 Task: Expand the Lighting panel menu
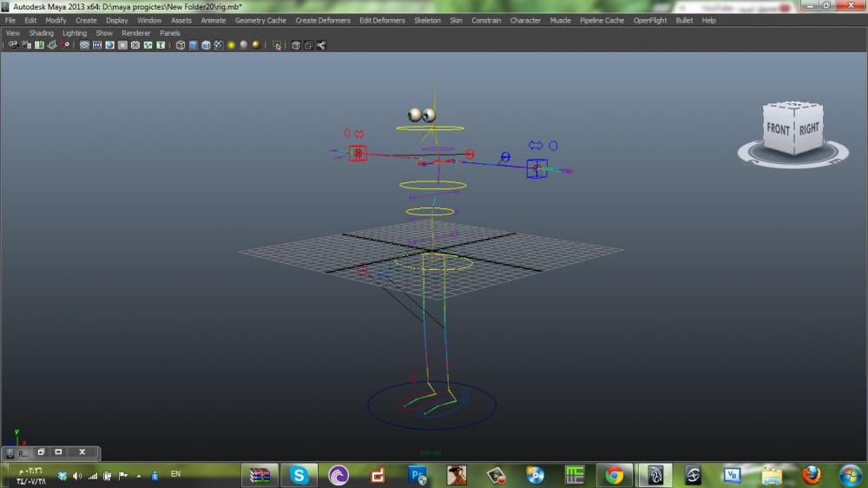75,33
